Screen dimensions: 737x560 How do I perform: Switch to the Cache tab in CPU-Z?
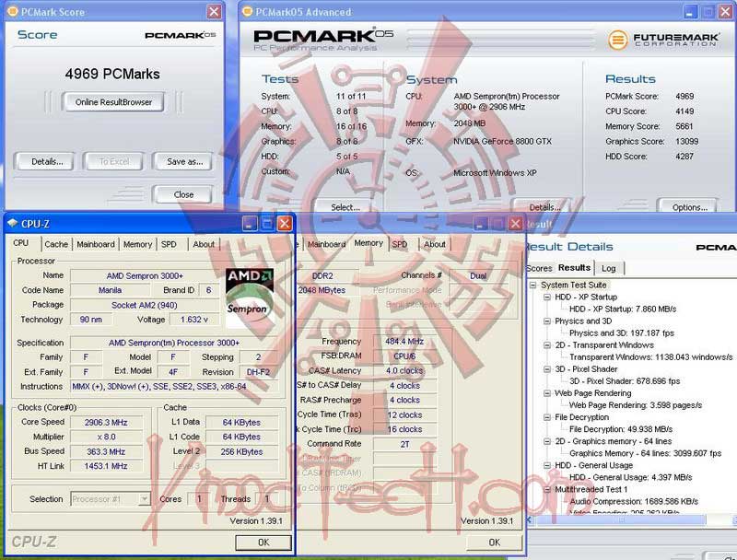coord(56,244)
